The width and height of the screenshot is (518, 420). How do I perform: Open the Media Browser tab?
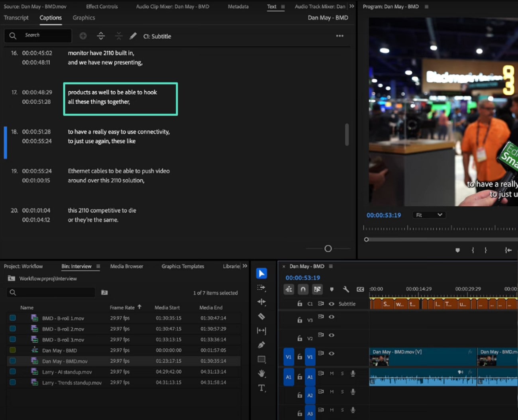point(126,266)
